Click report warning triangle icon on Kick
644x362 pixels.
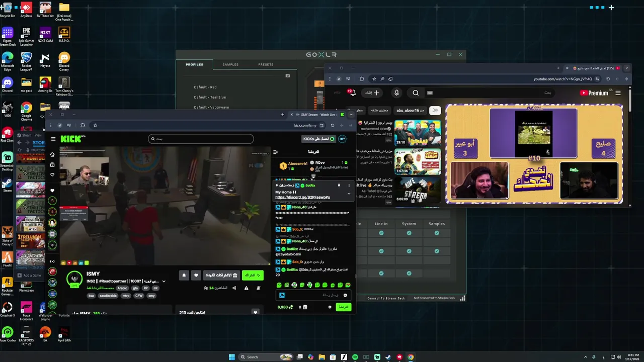pos(246,288)
